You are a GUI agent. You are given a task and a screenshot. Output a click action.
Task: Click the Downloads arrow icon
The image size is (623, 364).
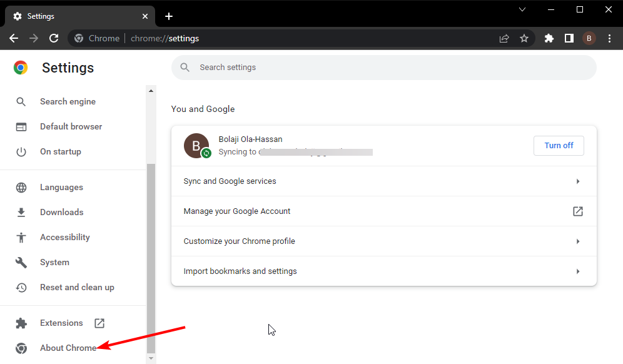(x=21, y=213)
